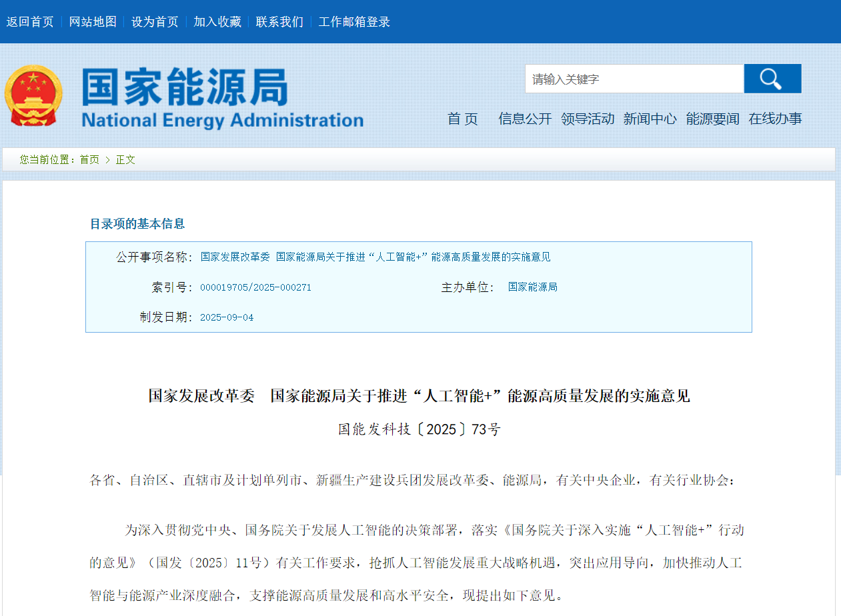The height and width of the screenshot is (616, 841).
Task: Click 设为首页 to set homepage
Action: pyautogui.click(x=155, y=21)
